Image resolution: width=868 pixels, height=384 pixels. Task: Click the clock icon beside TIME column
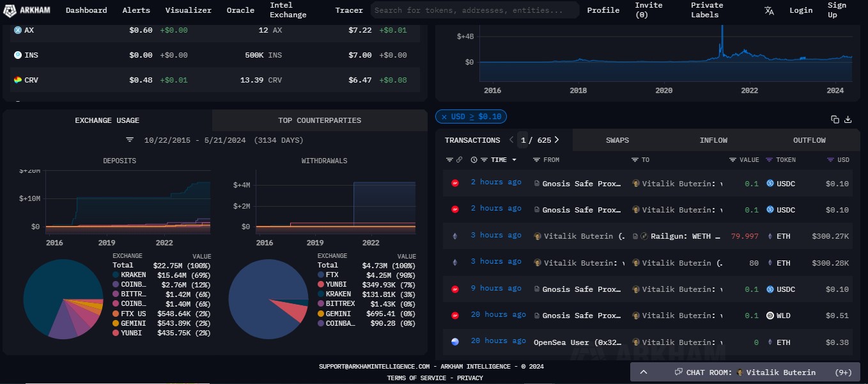point(474,160)
